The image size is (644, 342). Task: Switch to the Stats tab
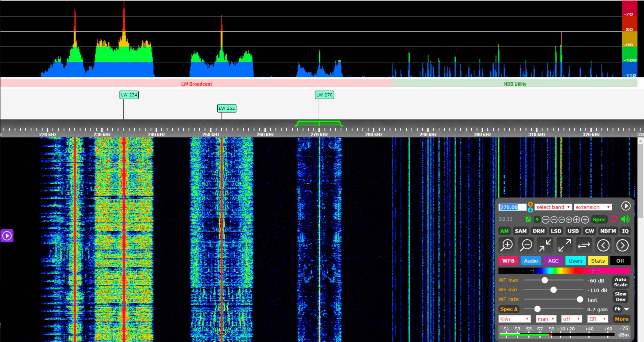tap(598, 261)
